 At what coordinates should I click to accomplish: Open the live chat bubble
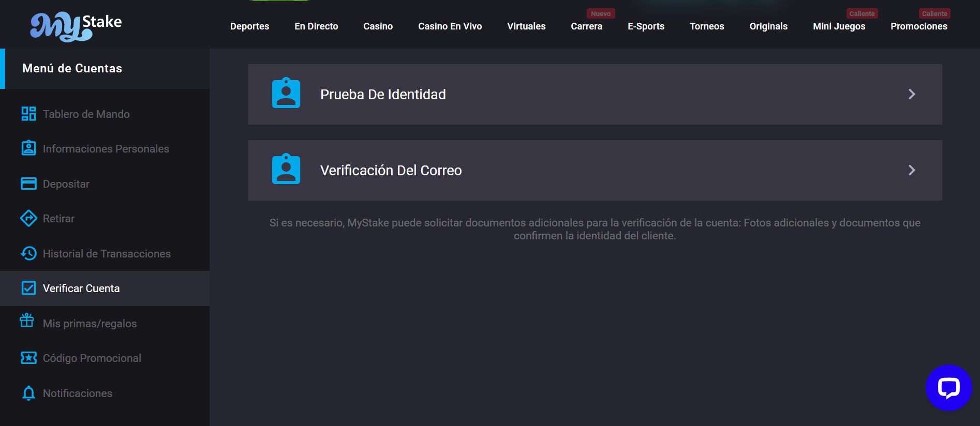tap(948, 388)
